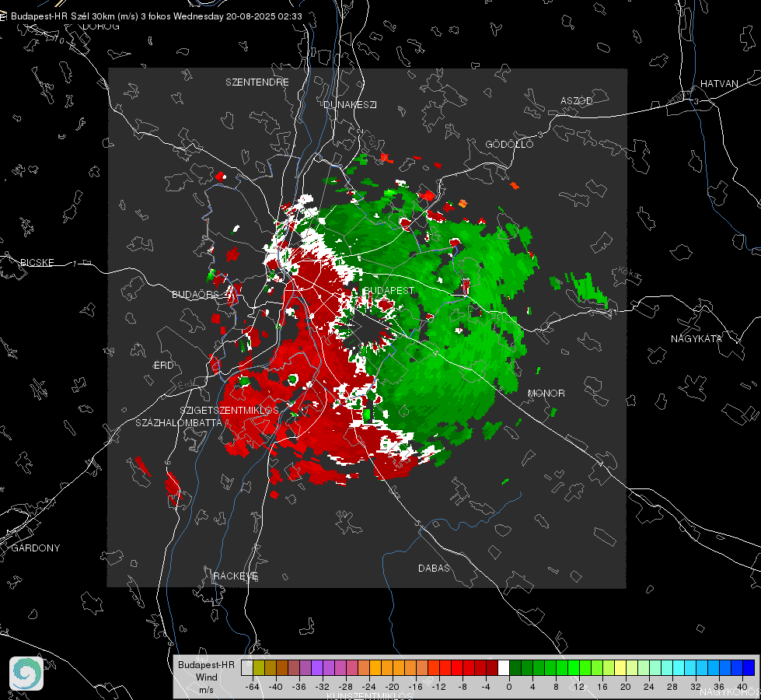Click the SZENTENDRE town label
Screen dimensions: 761x700
[x=257, y=82]
